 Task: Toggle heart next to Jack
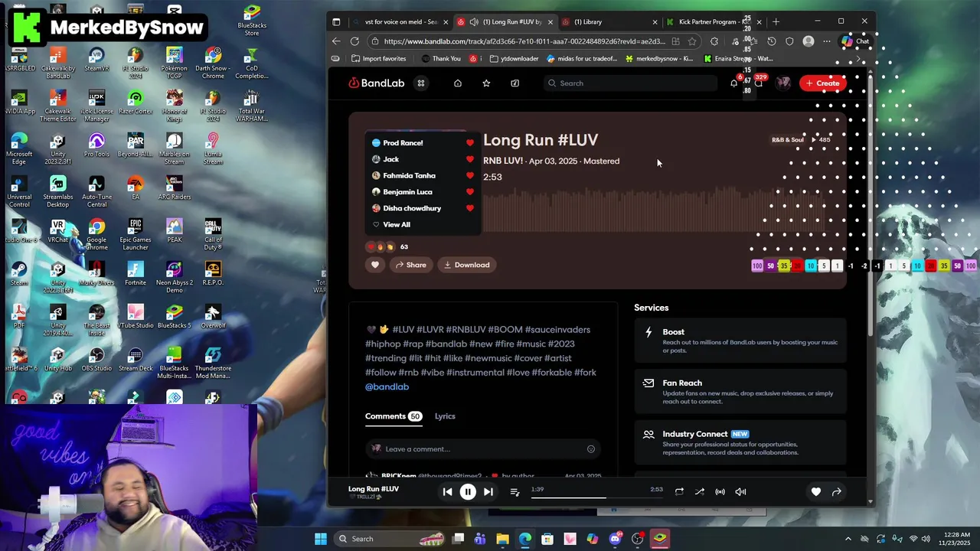tap(470, 159)
